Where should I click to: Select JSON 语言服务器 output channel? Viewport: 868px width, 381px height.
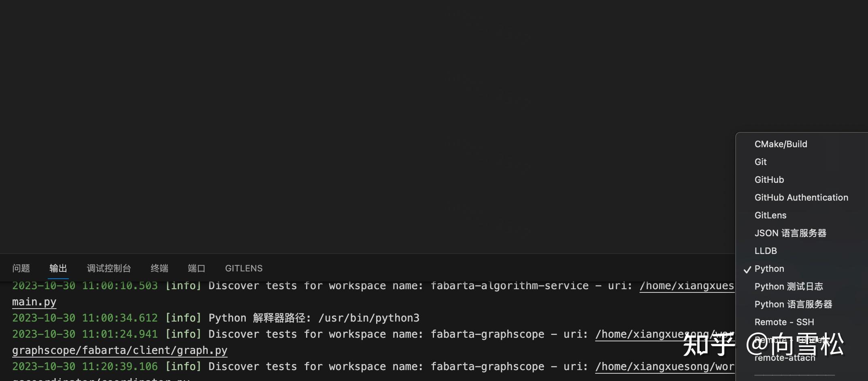(790, 233)
